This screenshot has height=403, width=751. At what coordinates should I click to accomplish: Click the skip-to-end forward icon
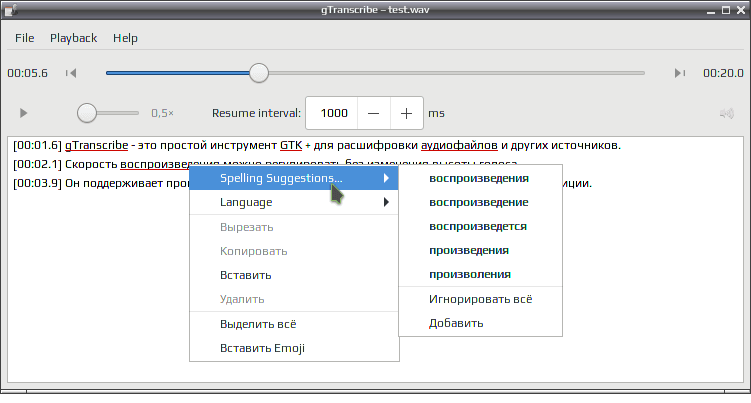pos(680,73)
